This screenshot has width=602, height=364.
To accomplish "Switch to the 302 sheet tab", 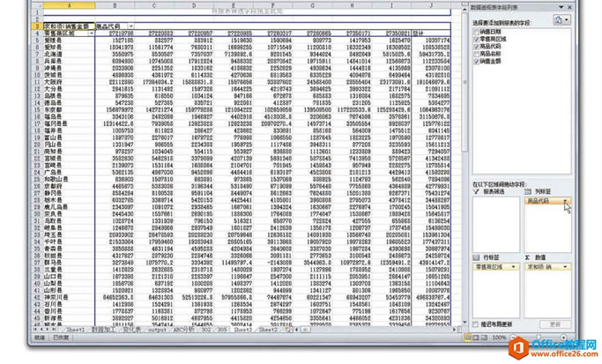I will coord(206,330).
